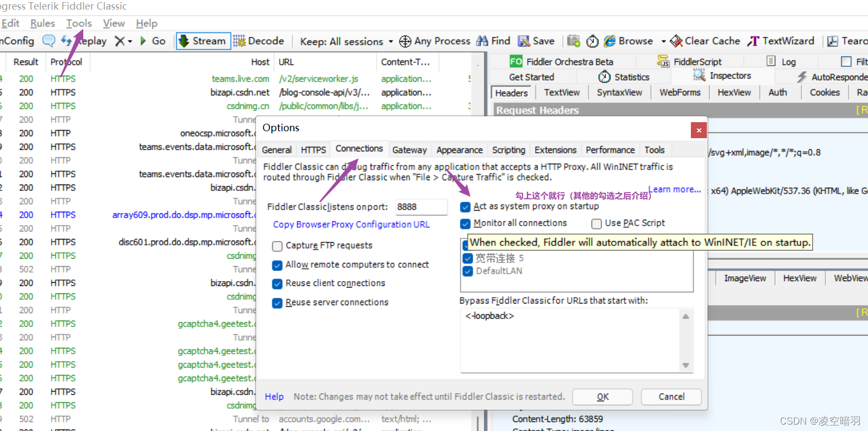
Task: Switch to the Appearance options tab
Action: pyautogui.click(x=459, y=150)
